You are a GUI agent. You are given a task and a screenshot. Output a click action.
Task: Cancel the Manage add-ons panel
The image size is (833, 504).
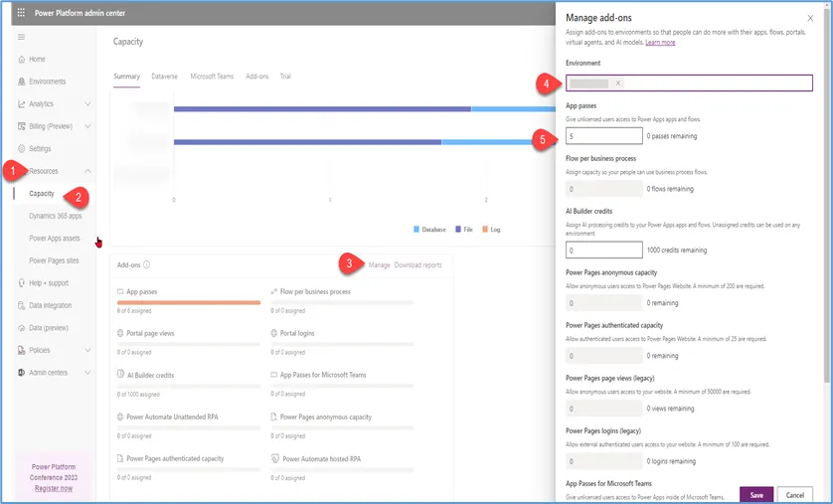pos(795,494)
